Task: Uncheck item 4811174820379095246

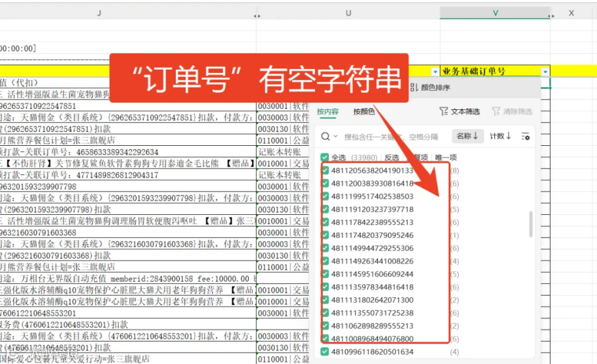Action: click(x=325, y=235)
